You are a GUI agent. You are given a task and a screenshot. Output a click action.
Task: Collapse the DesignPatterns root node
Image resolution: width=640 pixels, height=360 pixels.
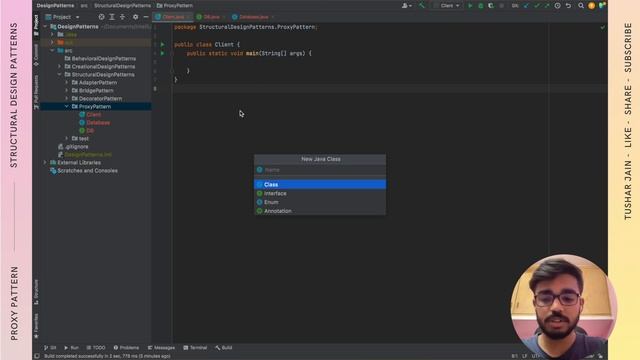pyautogui.click(x=45, y=27)
